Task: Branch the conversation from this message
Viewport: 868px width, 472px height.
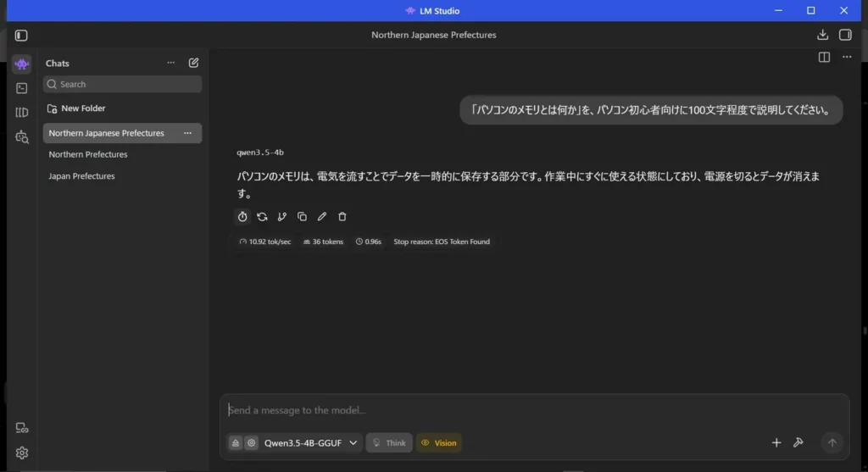Action: 282,217
